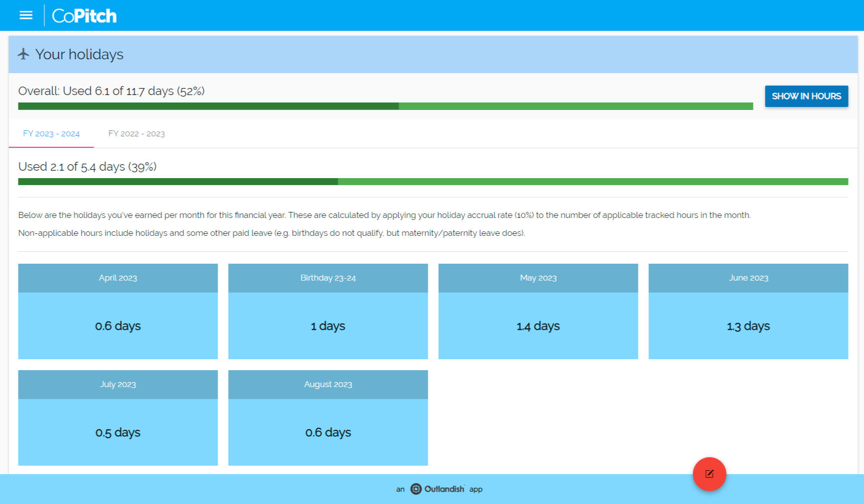
Task: Open the hamburger navigation menu
Action: click(26, 15)
